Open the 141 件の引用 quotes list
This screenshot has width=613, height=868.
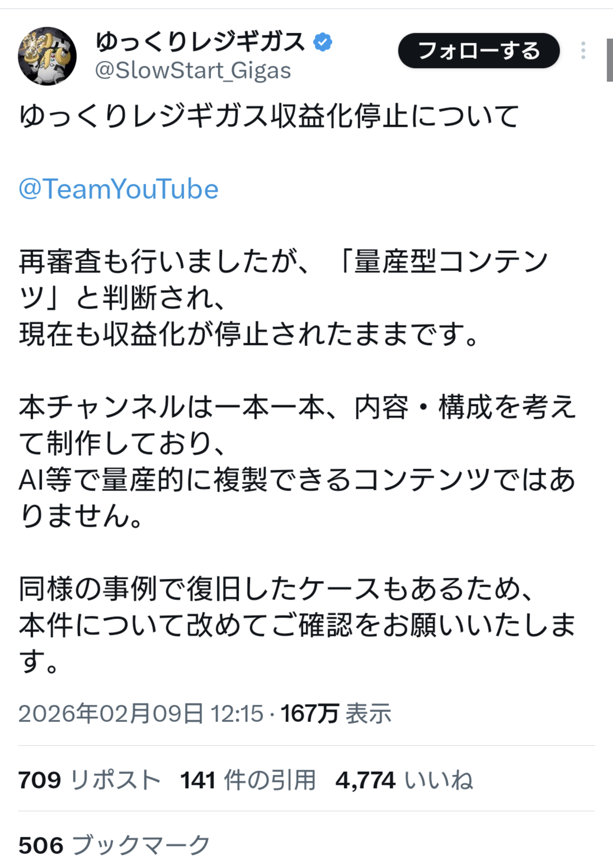click(x=248, y=780)
